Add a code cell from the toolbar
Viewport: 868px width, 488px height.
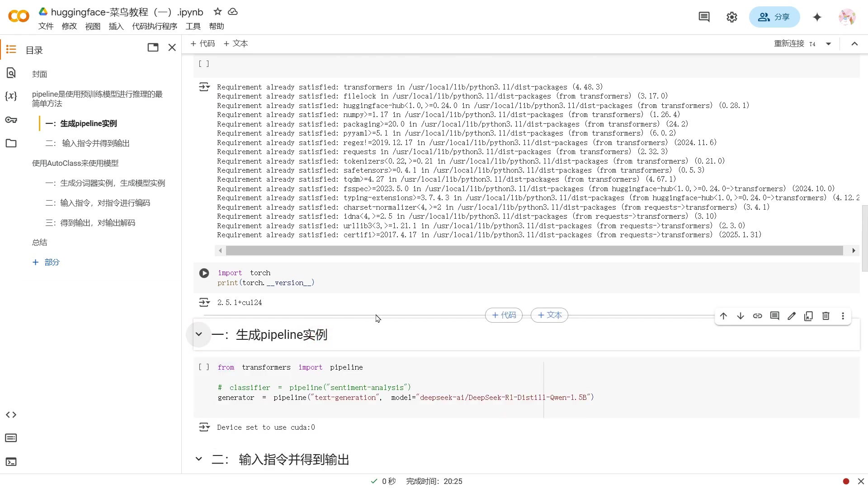[x=203, y=44]
